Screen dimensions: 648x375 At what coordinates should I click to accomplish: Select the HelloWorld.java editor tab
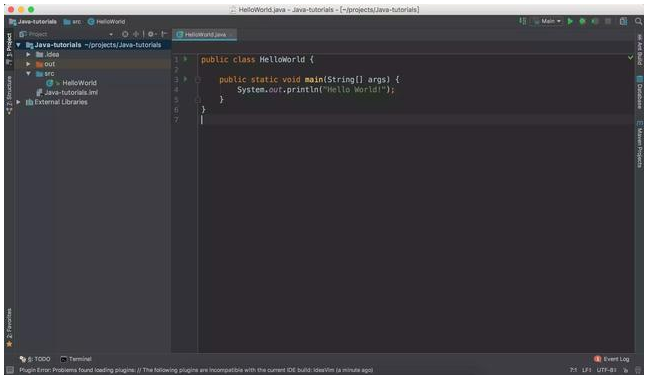point(204,34)
